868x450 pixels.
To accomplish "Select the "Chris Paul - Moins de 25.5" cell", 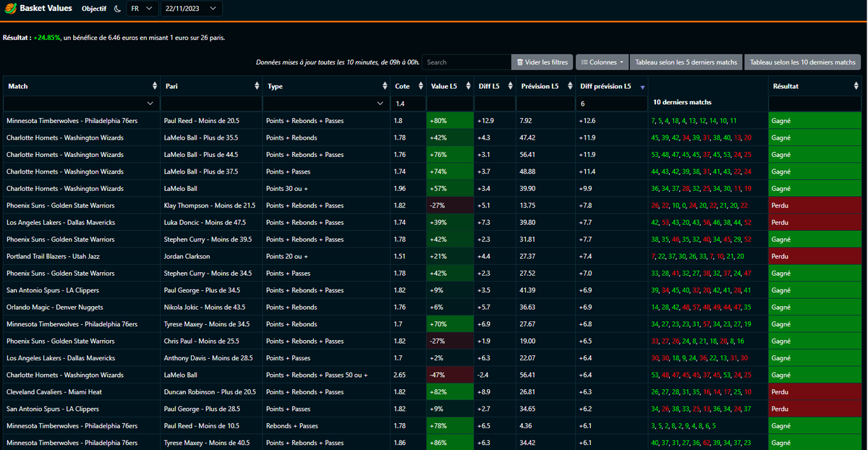I will [x=211, y=341].
